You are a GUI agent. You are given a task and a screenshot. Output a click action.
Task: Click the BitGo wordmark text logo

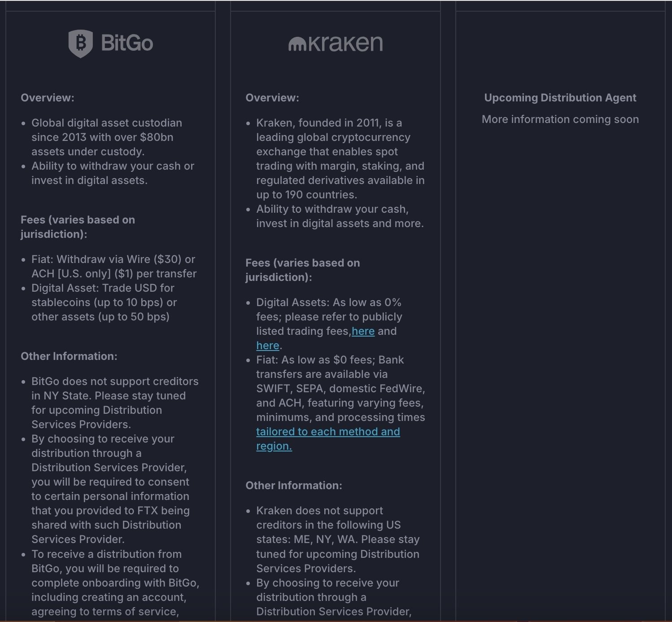(127, 44)
